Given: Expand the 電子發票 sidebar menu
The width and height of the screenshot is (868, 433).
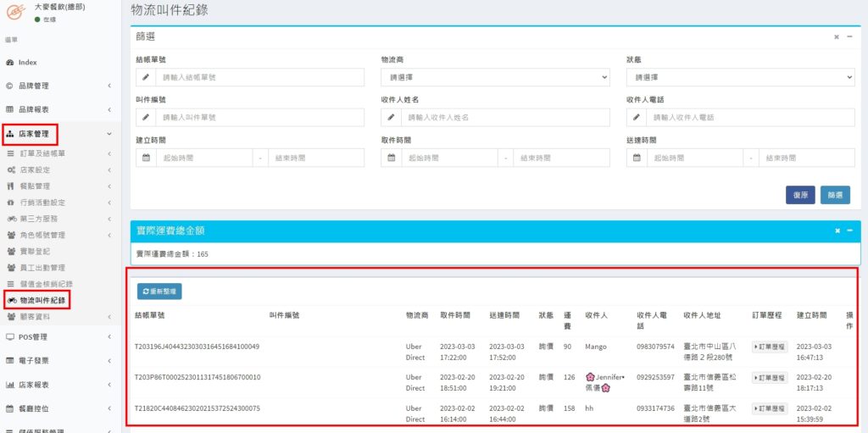Looking at the screenshot, I should click(58, 360).
